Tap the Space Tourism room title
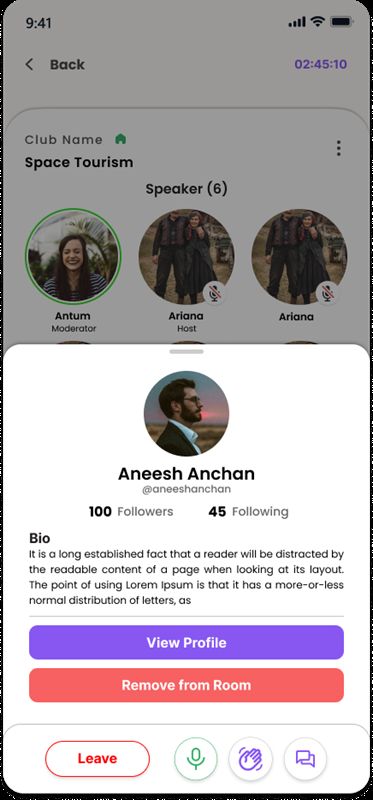This screenshot has height=800, width=373. click(79, 163)
